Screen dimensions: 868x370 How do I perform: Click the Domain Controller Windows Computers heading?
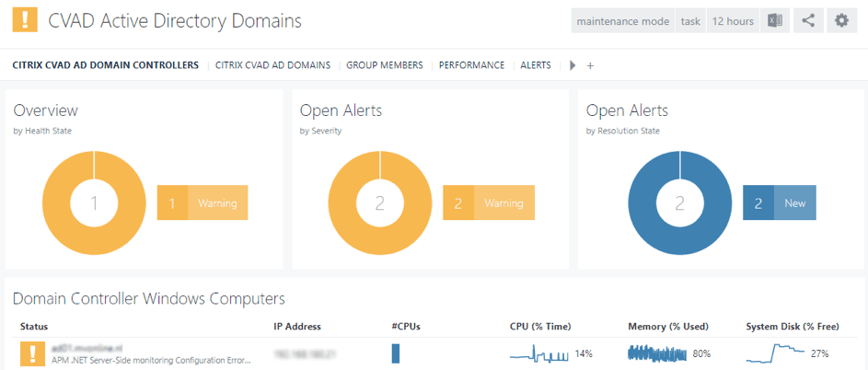coord(149,299)
